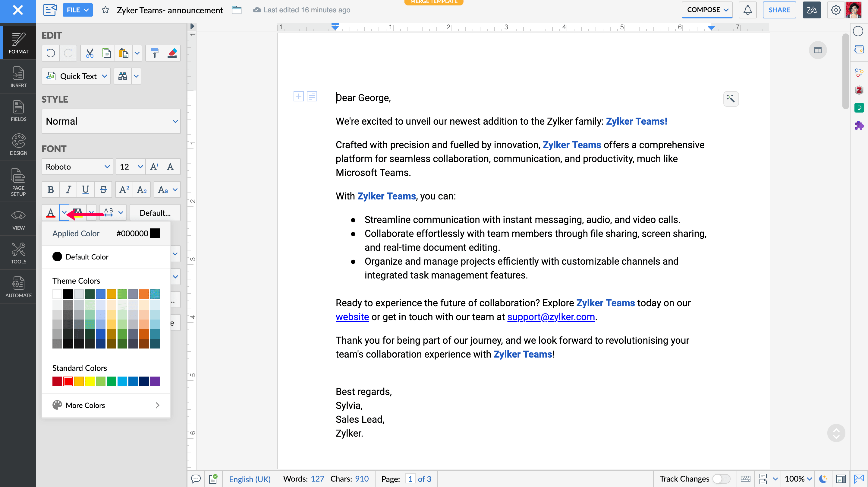
Task: Click the Find binoculars icon
Action: [x=122, y=76]
